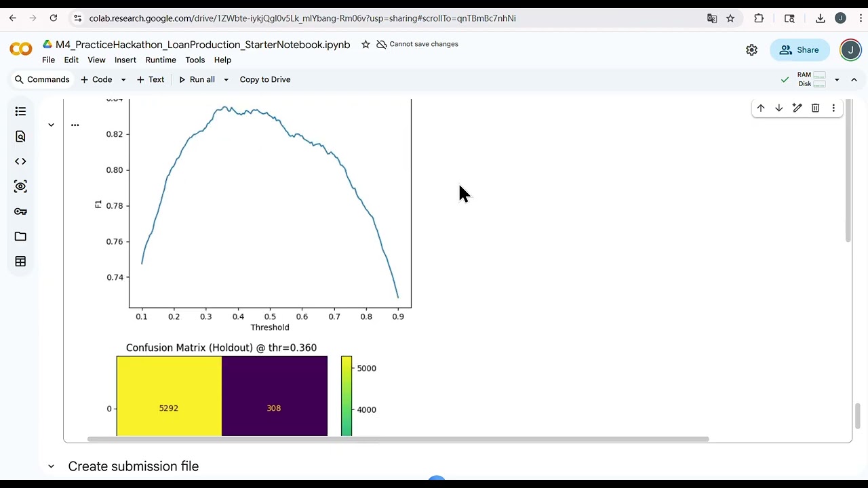Open the Help menu
Viewport: 868px width, 488px height.
222,60
